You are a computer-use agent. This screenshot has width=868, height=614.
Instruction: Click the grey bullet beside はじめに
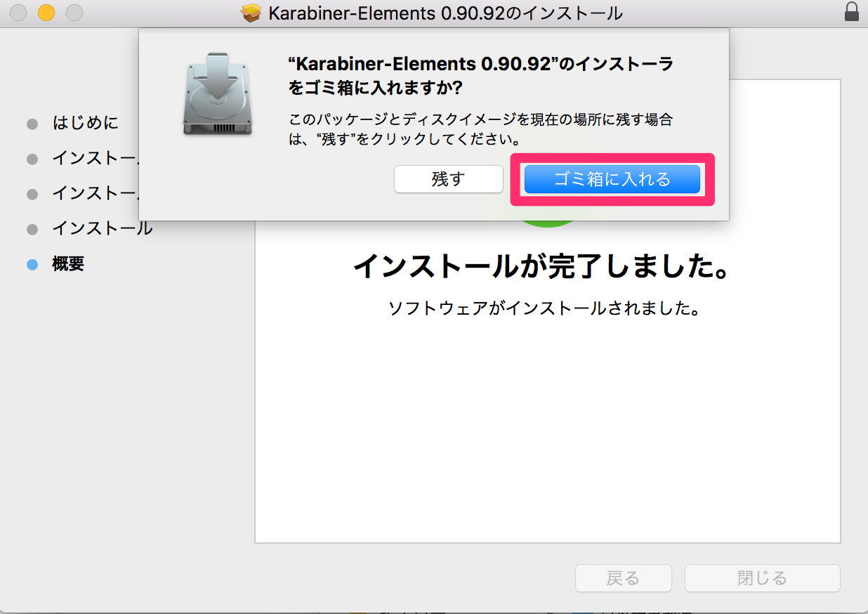pos(32,124)
